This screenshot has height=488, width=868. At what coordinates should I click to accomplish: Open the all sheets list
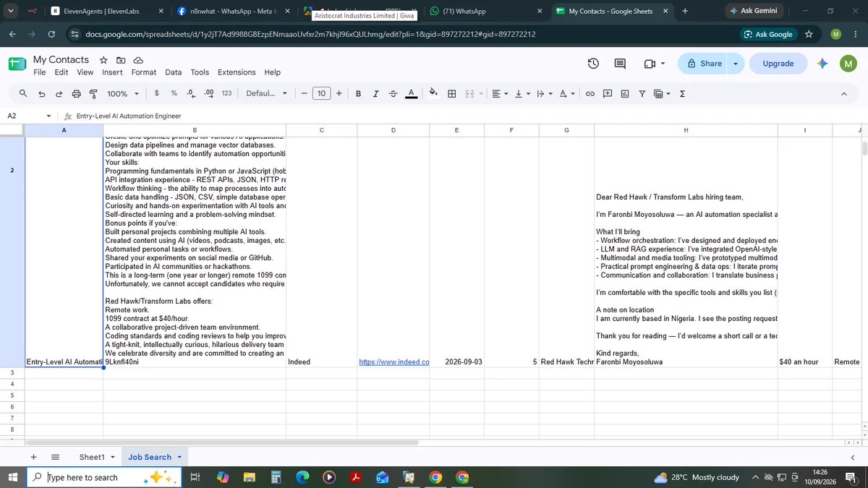55,457
